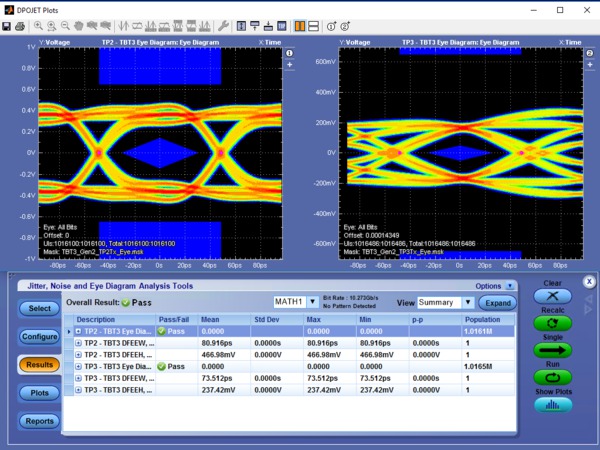The width and height of the screenshot is (600, 450).
Task: Open the View Summary dropdown
Action: coord(467,302)
